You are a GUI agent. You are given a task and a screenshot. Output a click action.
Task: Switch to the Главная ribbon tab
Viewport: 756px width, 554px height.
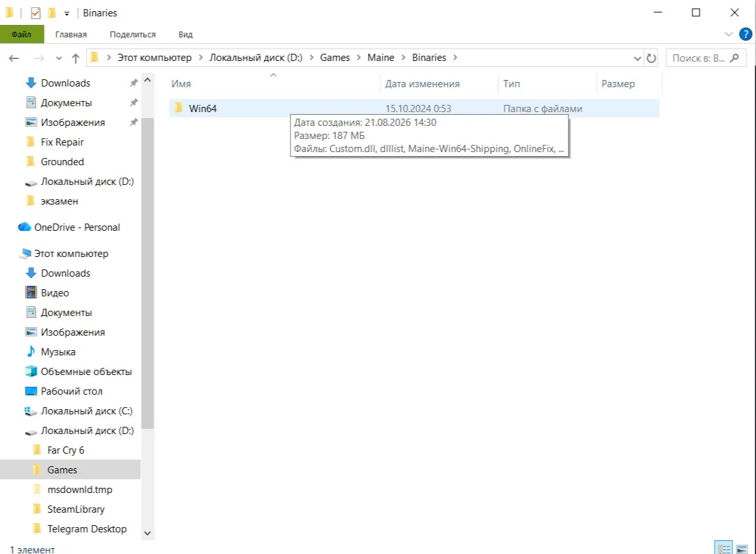tap(71, 34)
